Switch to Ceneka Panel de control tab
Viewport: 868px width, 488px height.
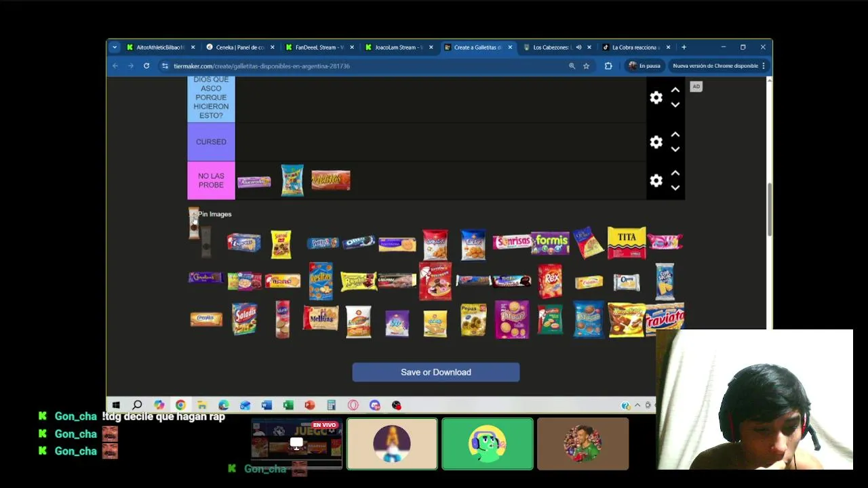(240, 47)
